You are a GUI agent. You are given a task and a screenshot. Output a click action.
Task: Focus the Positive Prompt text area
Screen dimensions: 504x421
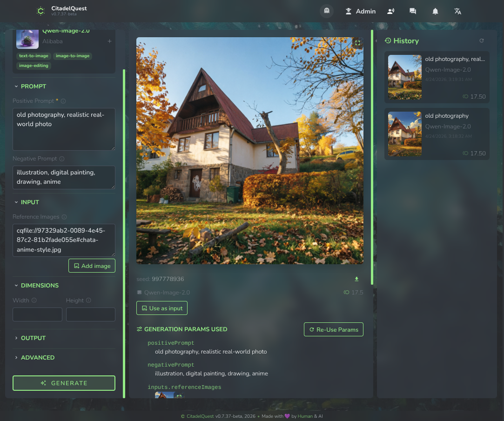coord(64,129)
